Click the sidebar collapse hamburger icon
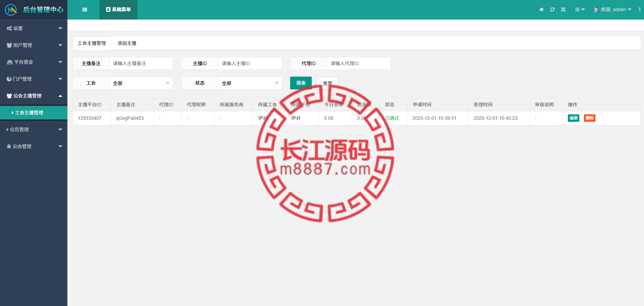The height and width of the screenshot is (306, 644). (85, 10)
